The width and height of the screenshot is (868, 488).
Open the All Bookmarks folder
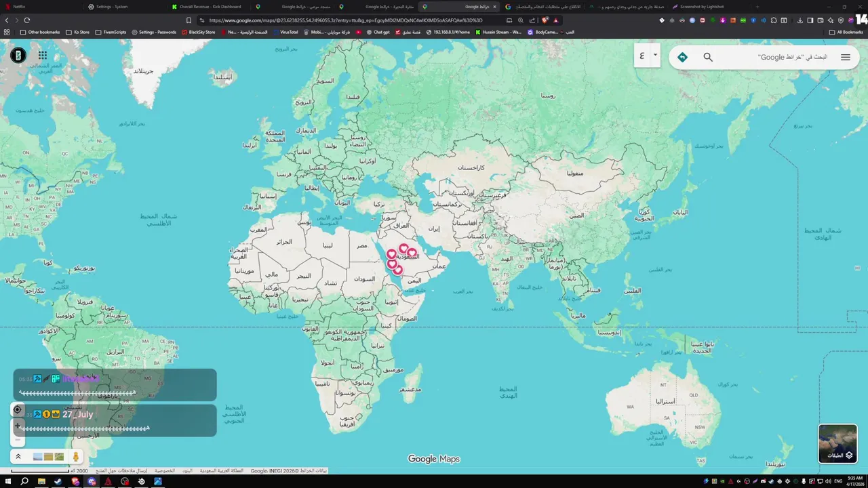[x=846, y=32]
